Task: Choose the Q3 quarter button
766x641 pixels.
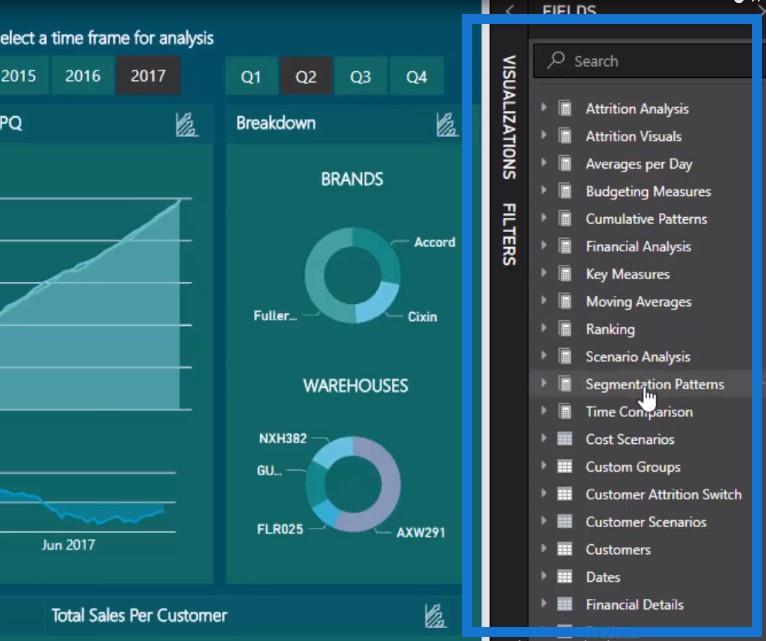Action: (361, 77)
